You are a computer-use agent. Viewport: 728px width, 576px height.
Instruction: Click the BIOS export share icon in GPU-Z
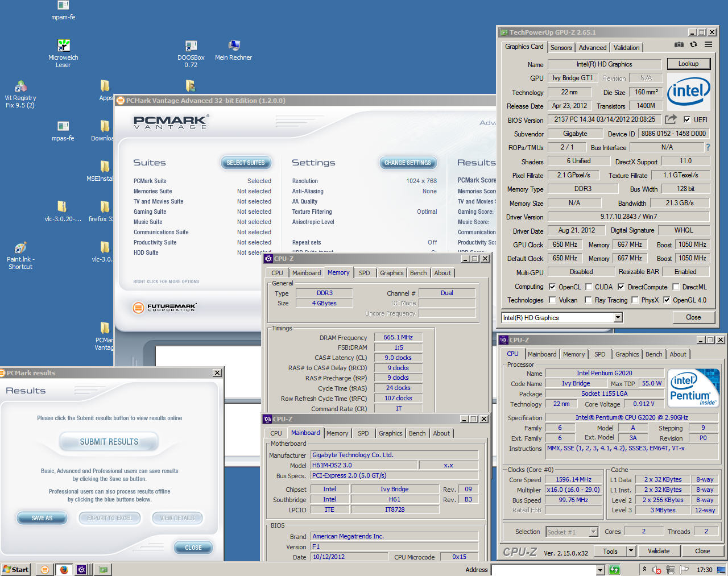(671, 119)
